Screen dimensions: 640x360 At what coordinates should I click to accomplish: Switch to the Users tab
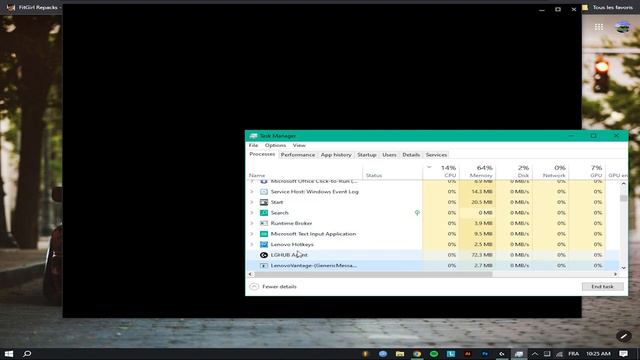pos(389,155)
